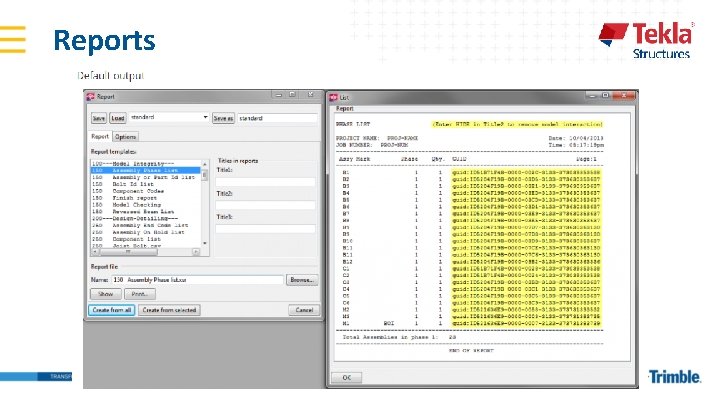
Task: Select the Report tab
Action: [100, 136]
